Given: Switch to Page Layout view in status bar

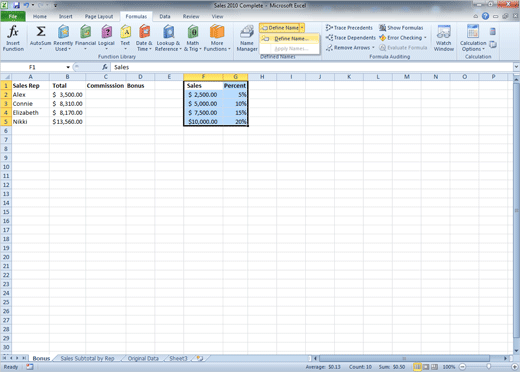Looking at the screenshot, I should click(x=426, y=367).
